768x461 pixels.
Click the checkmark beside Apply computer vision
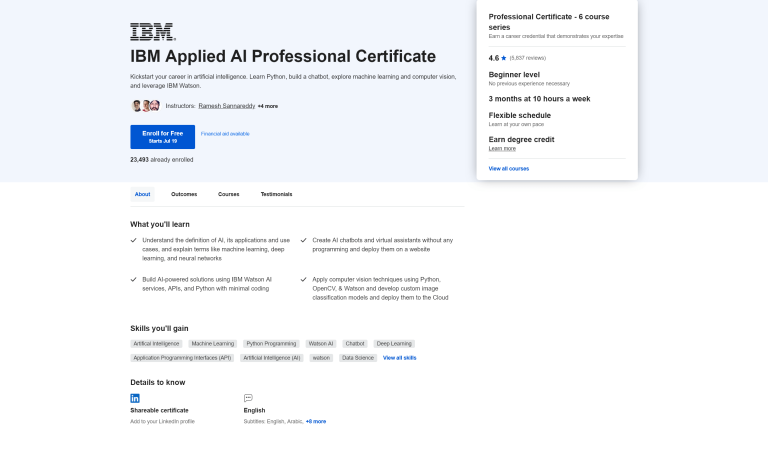(x=303, y=279)
